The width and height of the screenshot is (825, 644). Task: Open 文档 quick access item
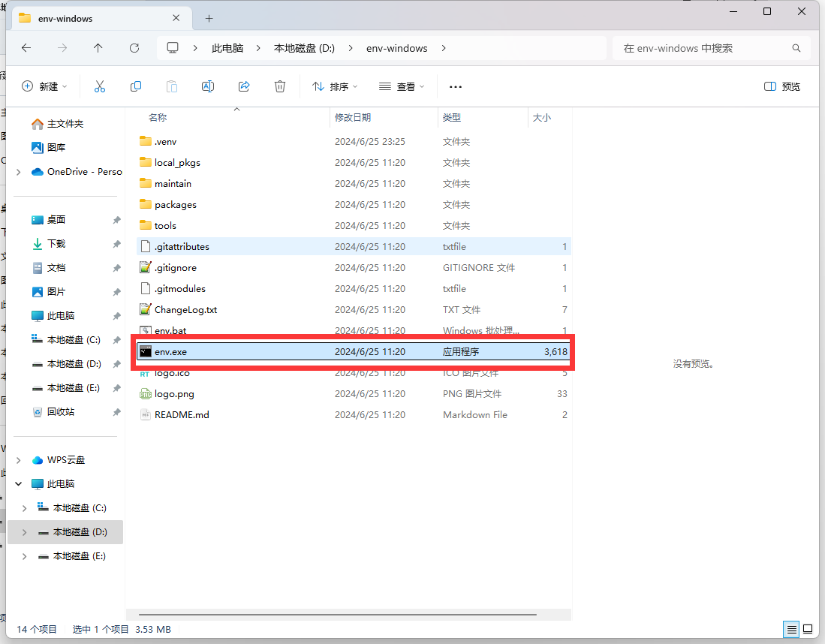click(x=48, y=268)
